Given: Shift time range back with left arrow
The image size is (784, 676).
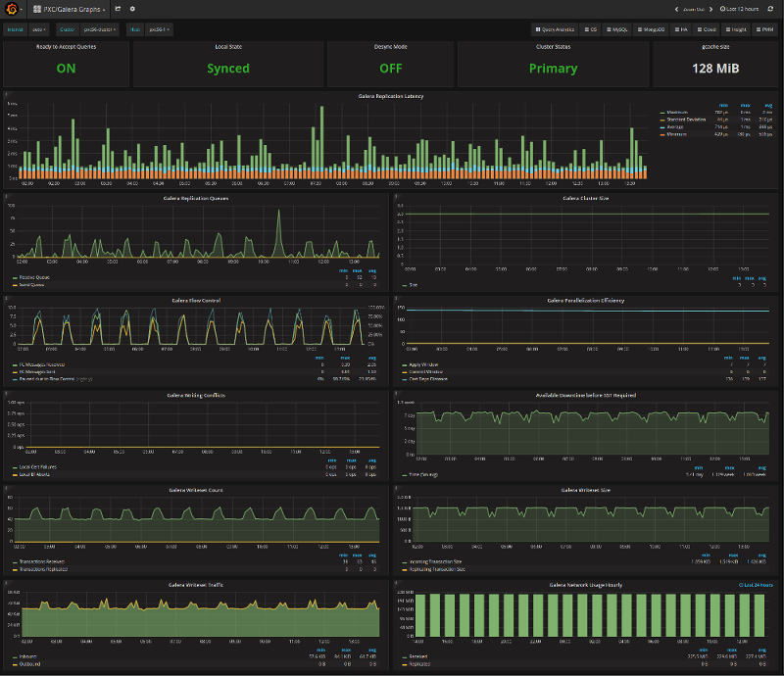Looking at the screenshot, I should 676,9.
